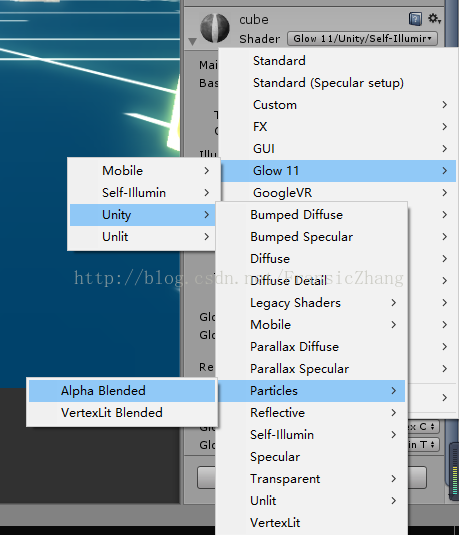Screen dimensions: 459x535
Task: Expand the GUI shader submenu
Action: [x=337, y=149]
